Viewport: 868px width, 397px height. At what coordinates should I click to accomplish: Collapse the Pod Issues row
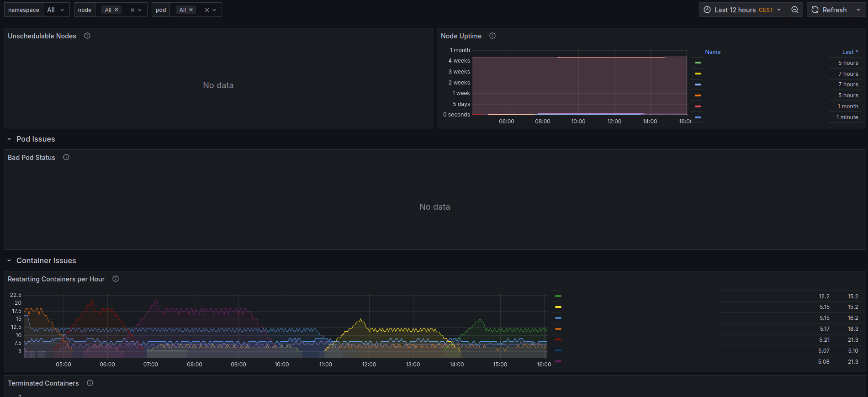coord(9,139)
